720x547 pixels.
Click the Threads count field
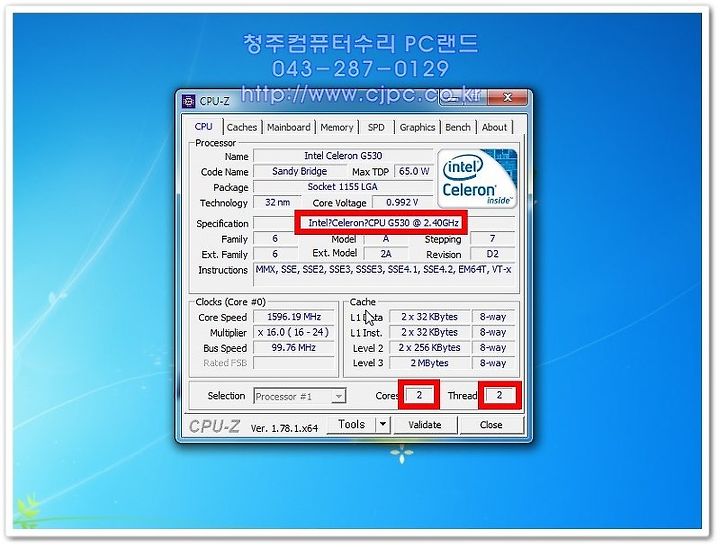500,395
